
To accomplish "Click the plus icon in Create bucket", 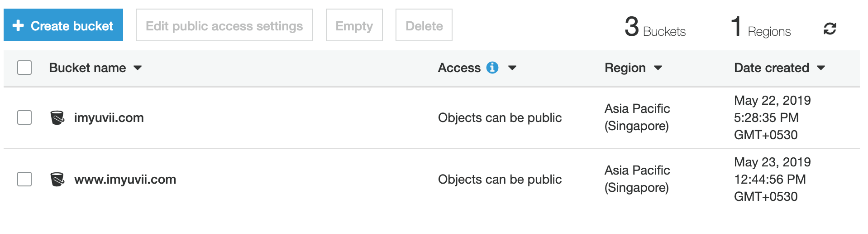I will [18, 25].
